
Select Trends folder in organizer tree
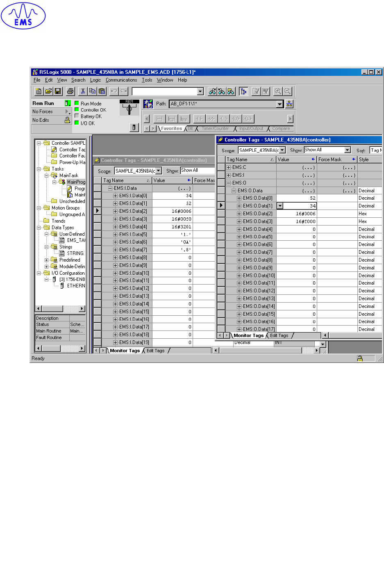pos(59,221)
